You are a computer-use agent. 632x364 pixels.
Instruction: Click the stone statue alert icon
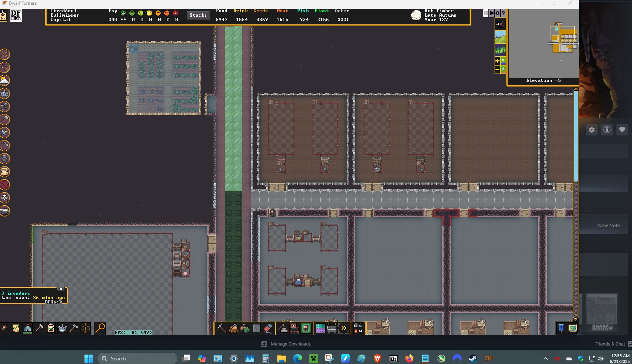[x=4, y=159]
